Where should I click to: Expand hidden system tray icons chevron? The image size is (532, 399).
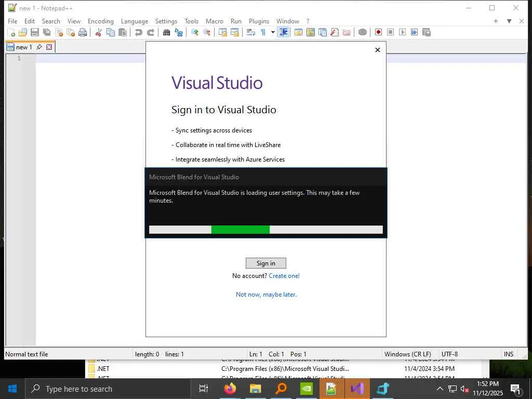click(440, 389)
